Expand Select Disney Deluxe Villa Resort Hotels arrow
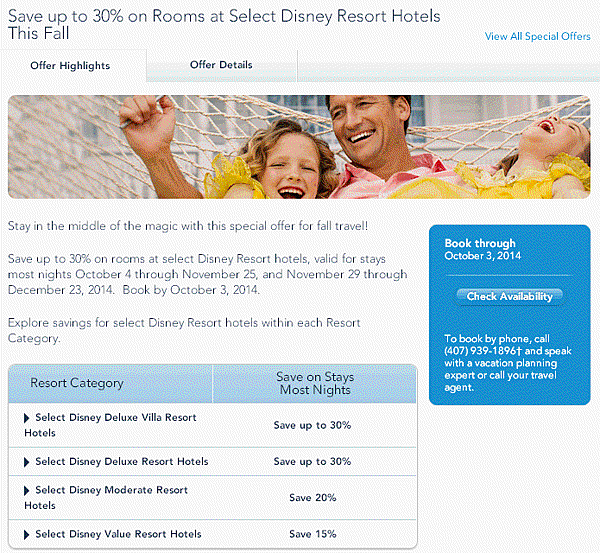Image resolution: width=600 pixels, height=553 pixels. coord(27,417)
